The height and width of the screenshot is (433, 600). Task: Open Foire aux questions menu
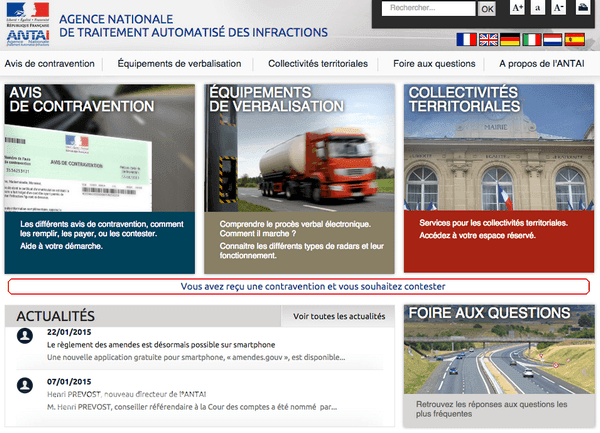point(434,63)
